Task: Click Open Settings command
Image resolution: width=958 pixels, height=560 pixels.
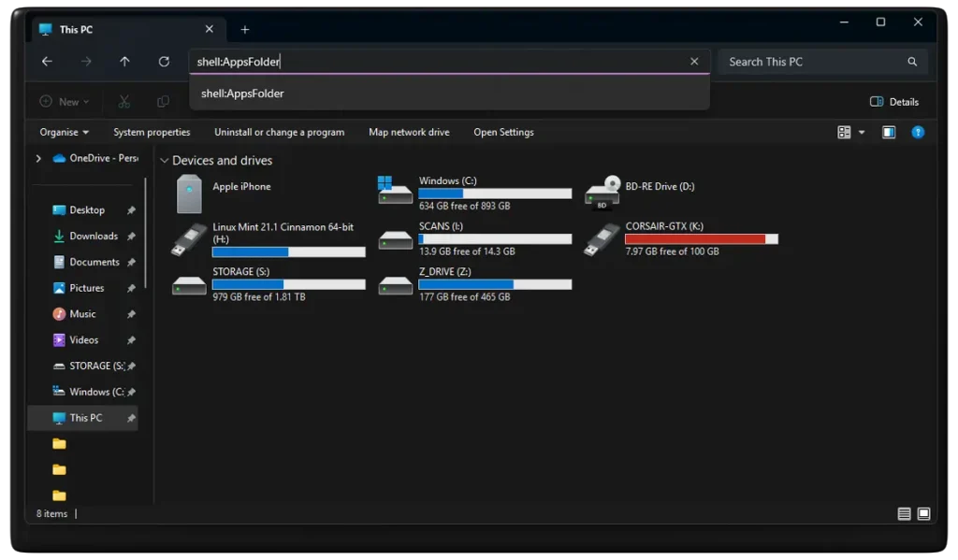Action: [x=503, y=132]
